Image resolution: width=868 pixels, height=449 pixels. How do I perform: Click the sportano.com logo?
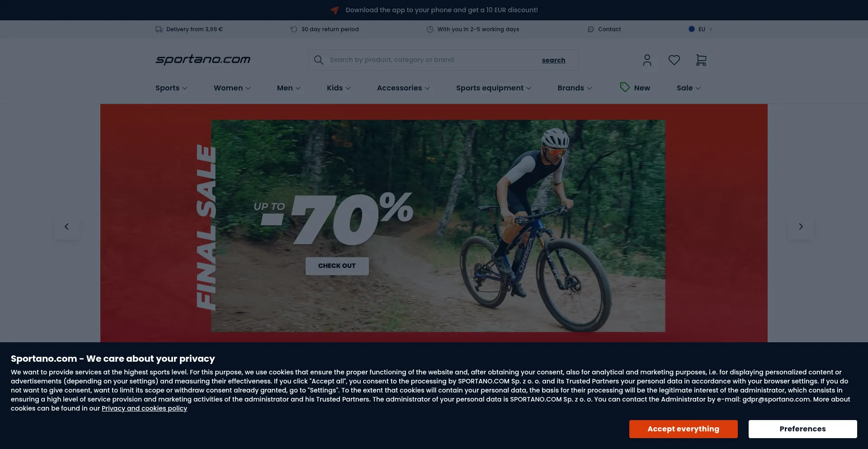203,59
